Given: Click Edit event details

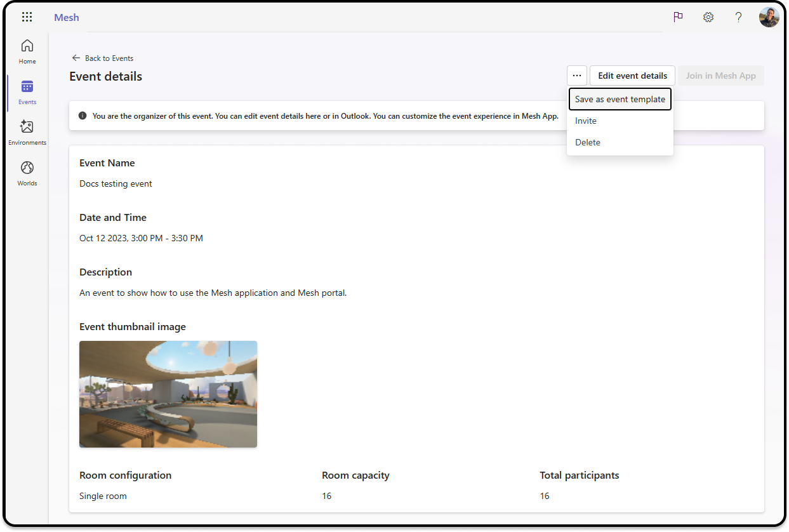Looking at the screenshot, I should (632, 75).
